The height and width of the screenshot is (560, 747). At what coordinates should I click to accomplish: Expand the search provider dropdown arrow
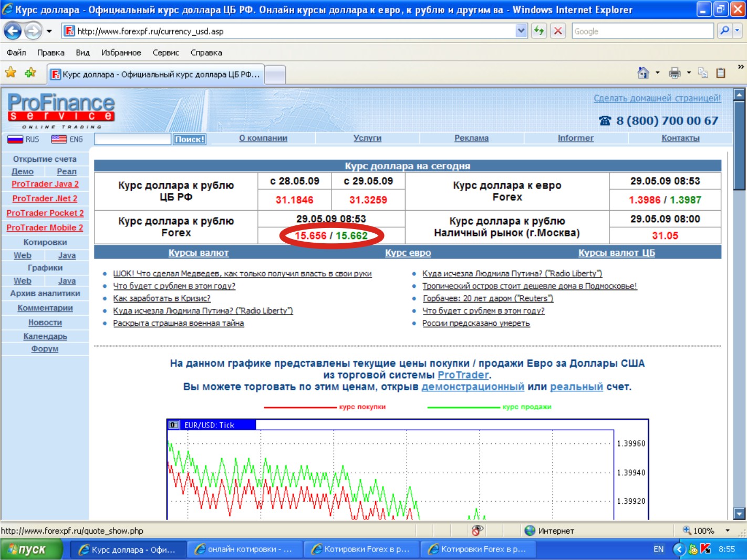737,31
